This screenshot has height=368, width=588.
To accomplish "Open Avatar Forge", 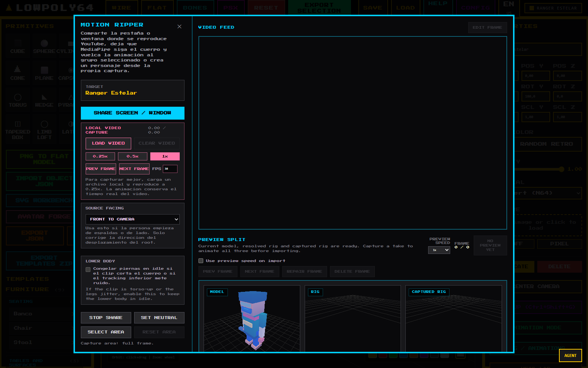I will 44,217.
